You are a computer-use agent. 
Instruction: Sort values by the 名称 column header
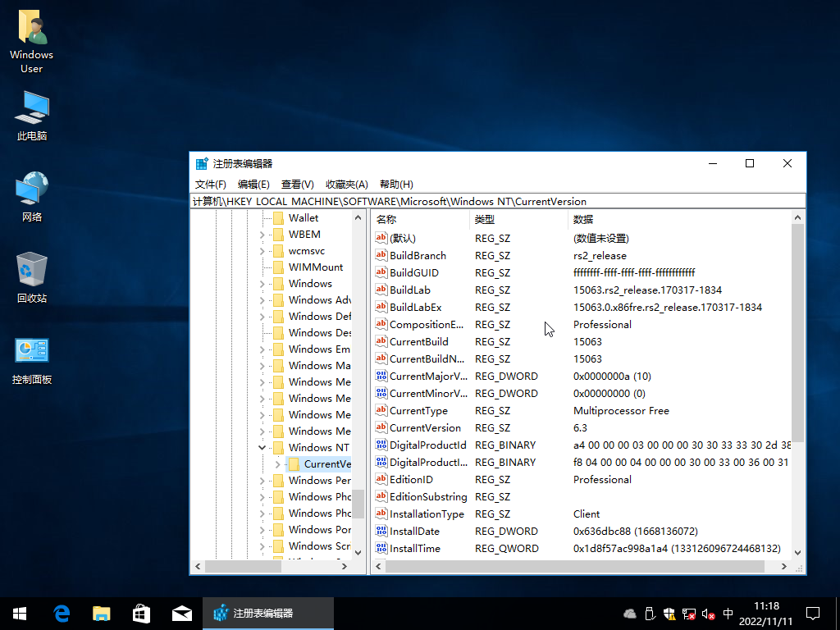[x=421, y=219]
